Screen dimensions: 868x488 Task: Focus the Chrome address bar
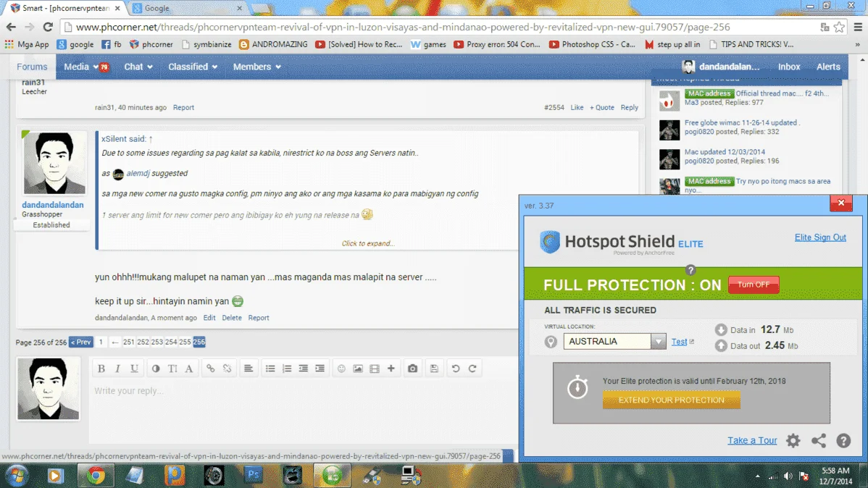click(438, 27)
